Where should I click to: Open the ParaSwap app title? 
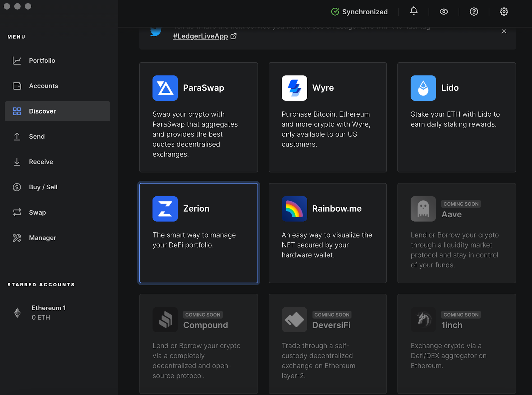coord(203,88)
